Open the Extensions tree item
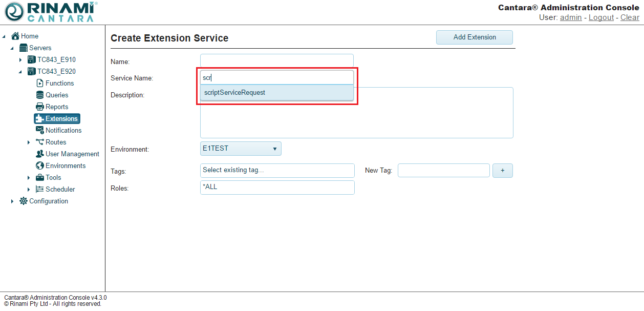This screenshot has width=644, height=311. point(61,118)
